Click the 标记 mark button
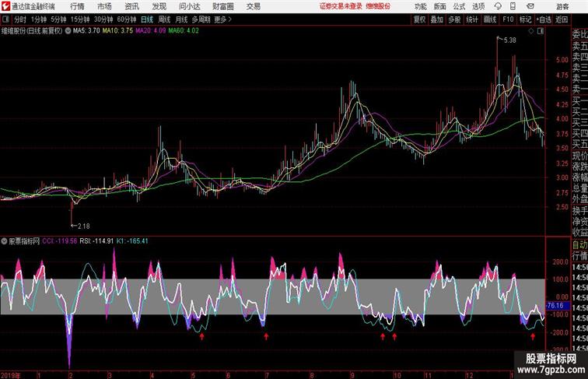The height and width of the screenshot is (379, 588). (525, 19)
